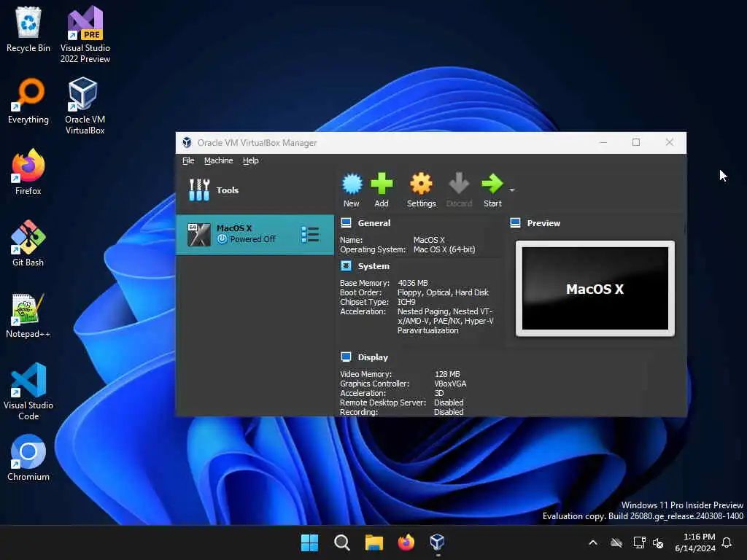The height and width of the screenshot is (560, 747).
Task: Click the Display section header
Action: click(x=373, y=357)
